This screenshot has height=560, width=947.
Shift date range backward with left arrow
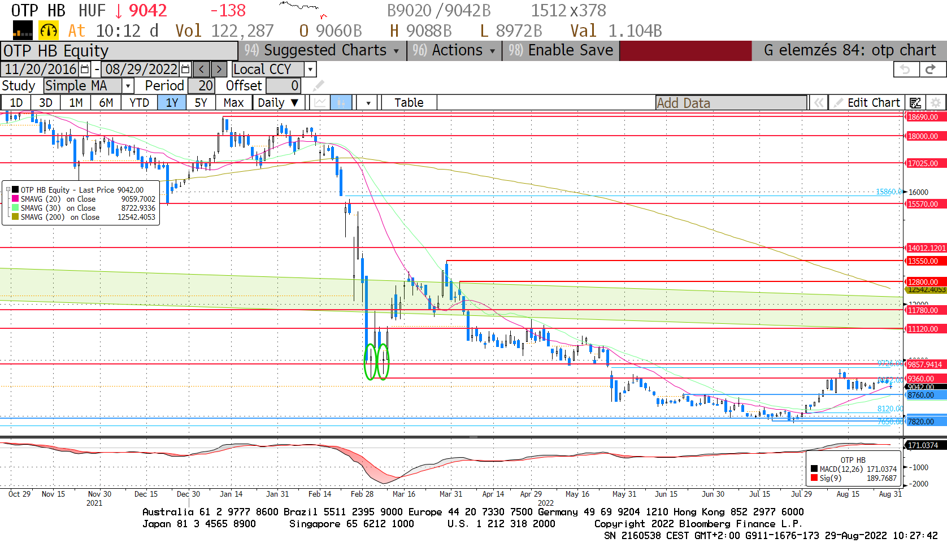point(202,70)
